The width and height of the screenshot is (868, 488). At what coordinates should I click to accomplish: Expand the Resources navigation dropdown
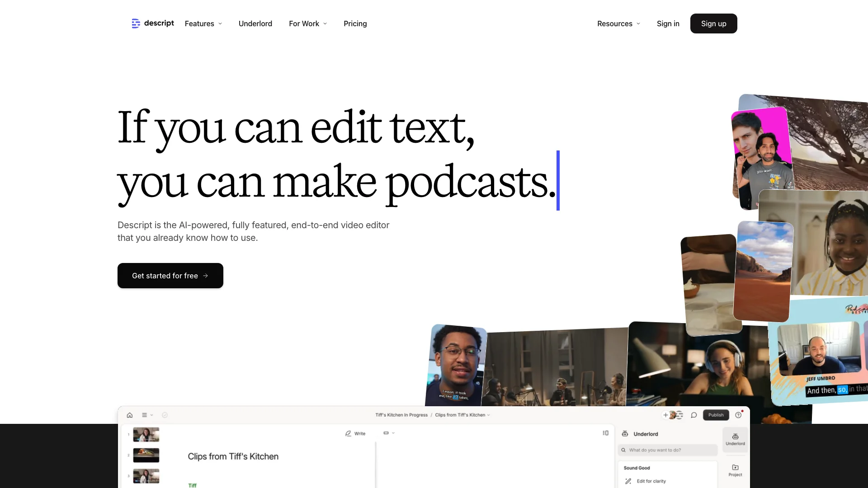[619, 23]
